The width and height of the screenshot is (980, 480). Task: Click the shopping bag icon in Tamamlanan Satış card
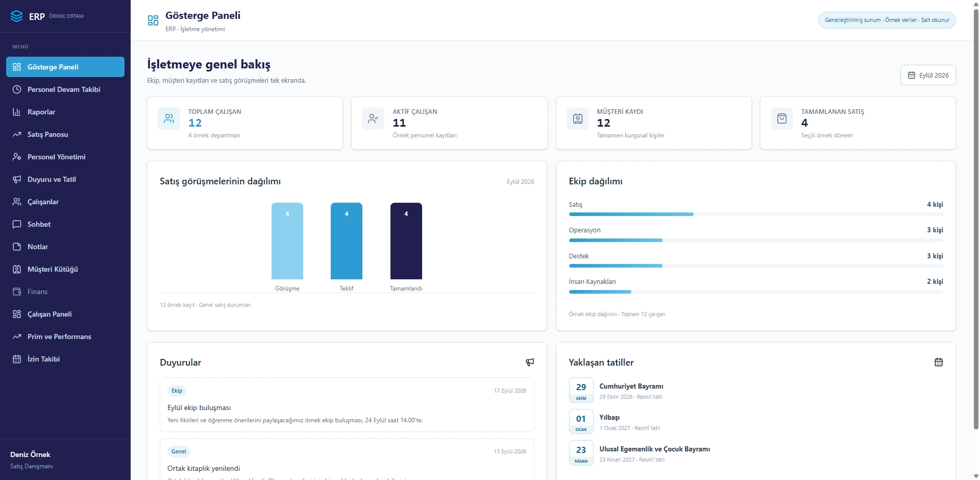pos(782,118)
